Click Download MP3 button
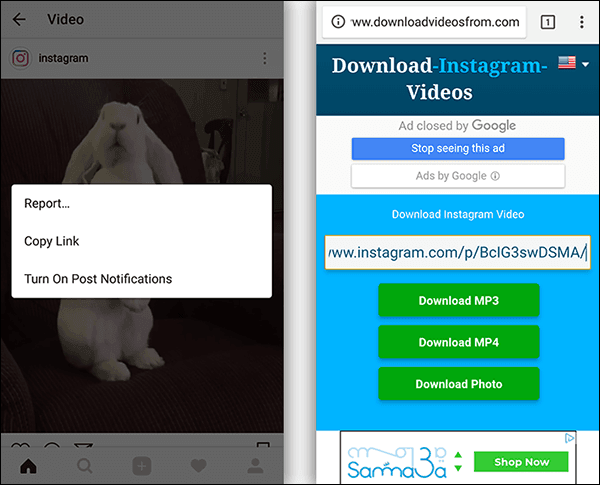The height and width of the screenshot is (485, 600). [x=459, y=300]
